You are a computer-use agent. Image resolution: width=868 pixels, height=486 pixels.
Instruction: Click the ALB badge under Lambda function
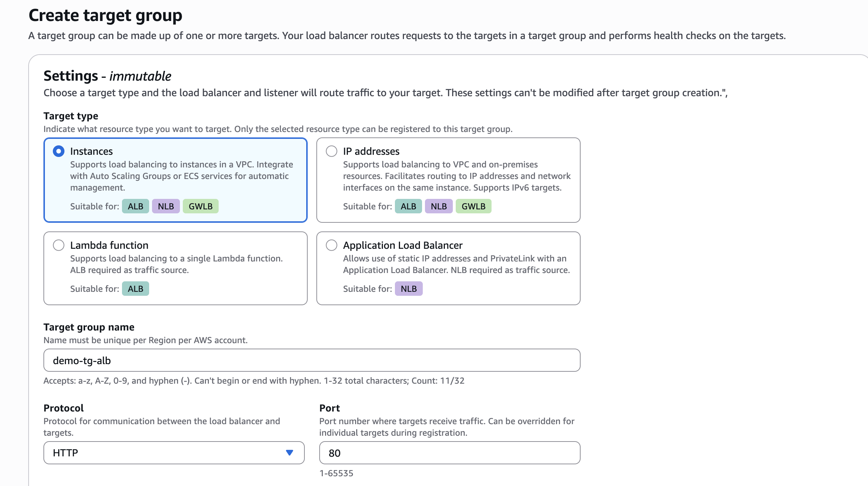point(135,289)
